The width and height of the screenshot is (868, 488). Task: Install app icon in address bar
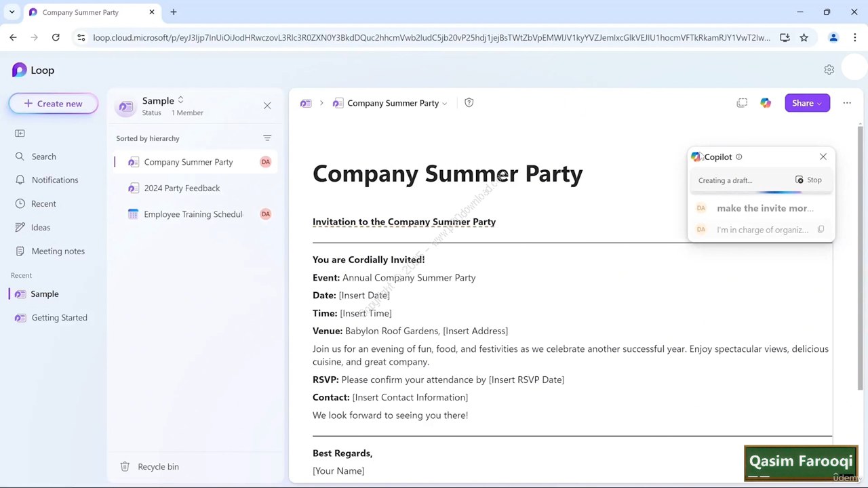(785, 37)
